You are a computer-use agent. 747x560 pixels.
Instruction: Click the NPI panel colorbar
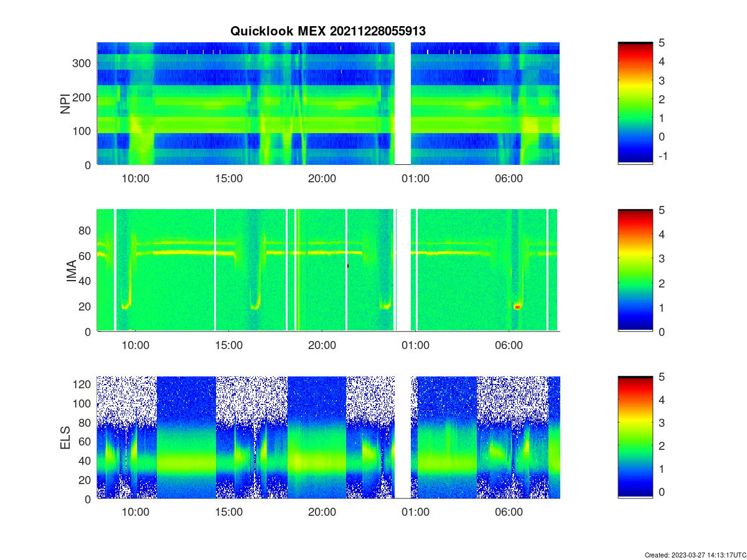point(635,103)
